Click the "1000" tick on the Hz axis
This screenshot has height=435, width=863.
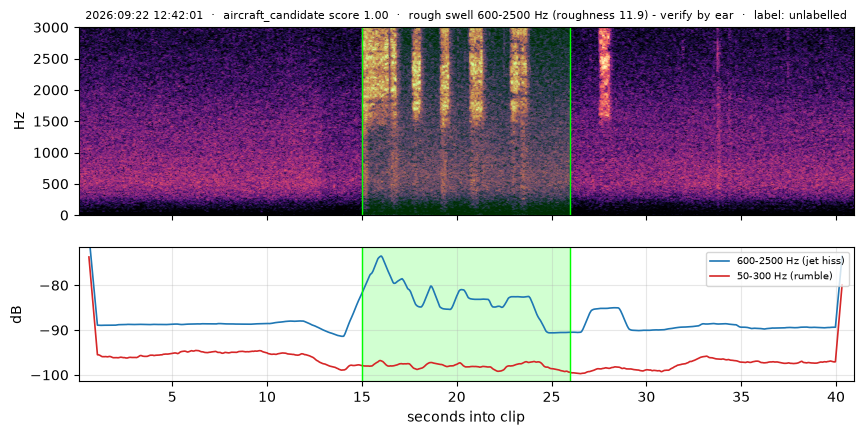pos(53,153)
